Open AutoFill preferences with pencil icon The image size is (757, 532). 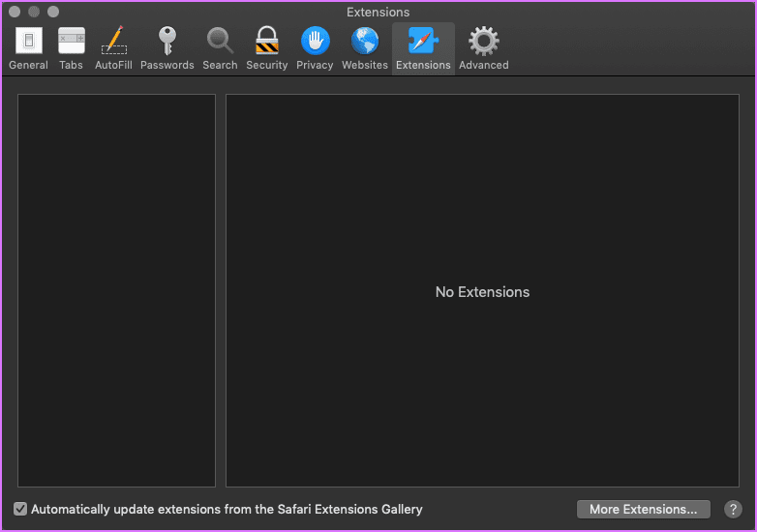(113, 48)
